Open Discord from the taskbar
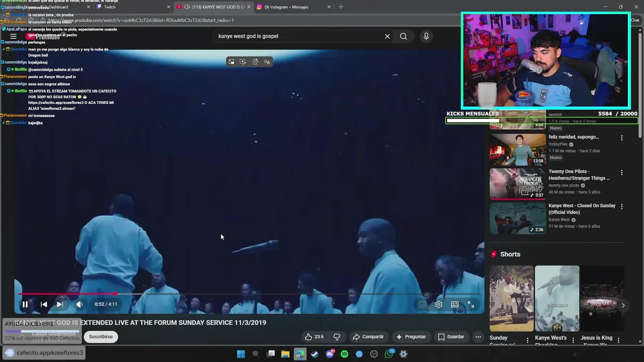This screenshot has width=644, height=362. tap(330, 354)
